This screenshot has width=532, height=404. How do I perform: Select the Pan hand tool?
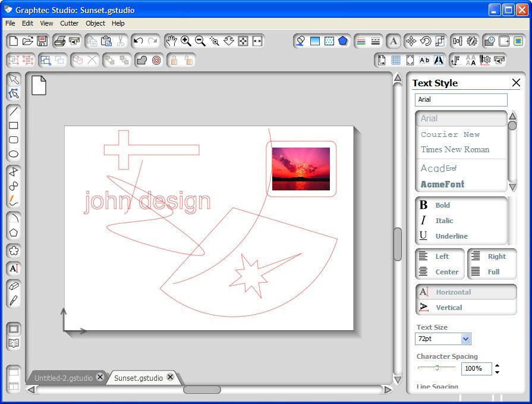coord(171,41)
